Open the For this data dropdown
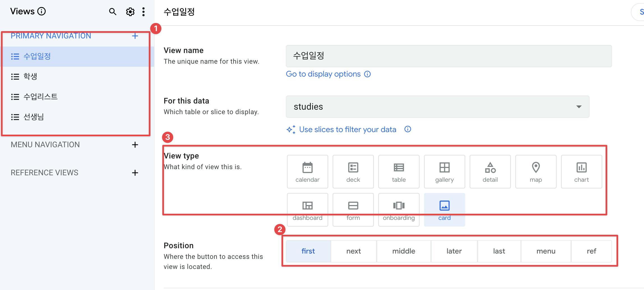Viewport: 644px width, 290px height. [x=437, y=107]
